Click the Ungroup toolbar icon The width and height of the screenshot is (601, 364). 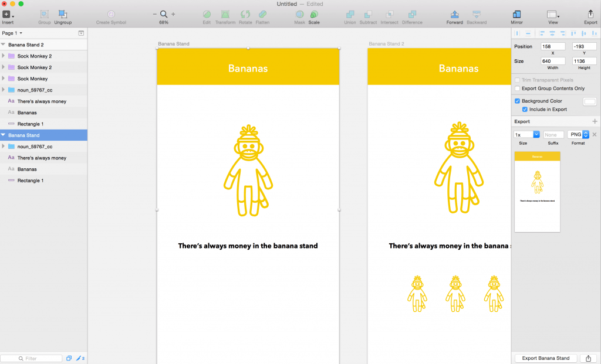point(63,14)
